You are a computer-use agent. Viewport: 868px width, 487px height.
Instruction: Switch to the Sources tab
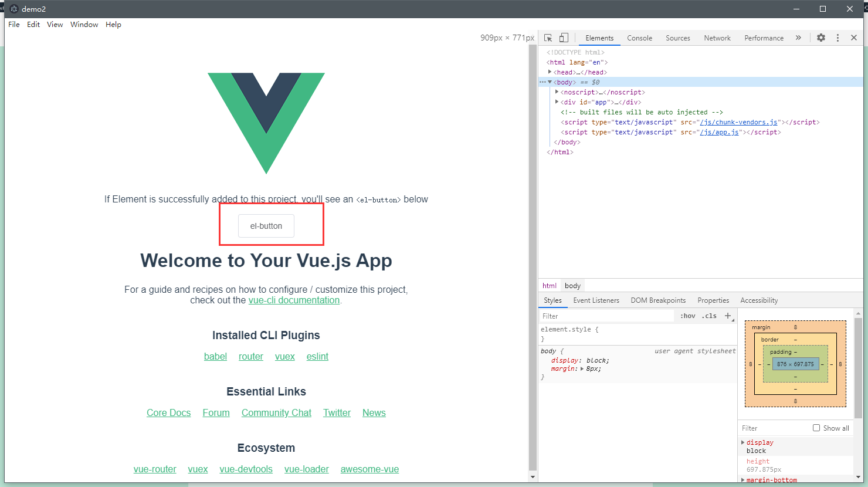678,38
